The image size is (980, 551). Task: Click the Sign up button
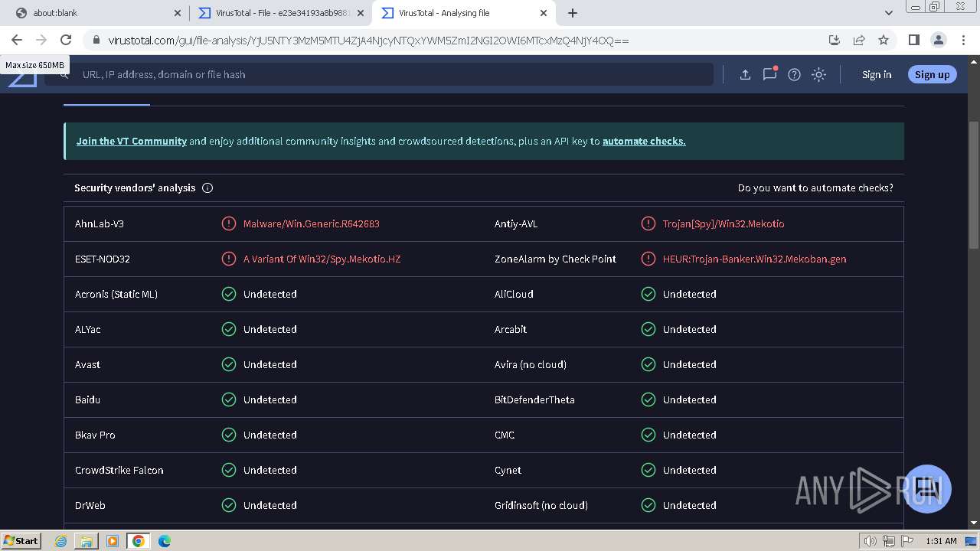[932, 74]
